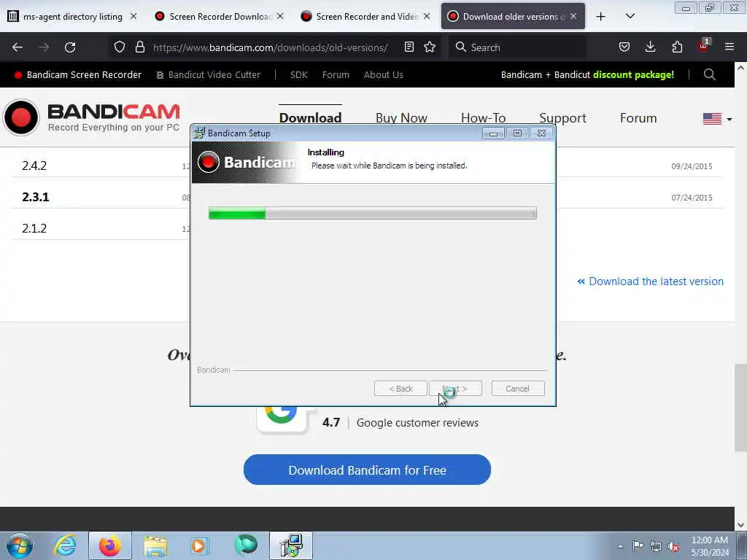Image resolution: width=747 pixels, height=560 pixels.
Task: Open the Support navigation menu
Action: [x=562, y=118]
